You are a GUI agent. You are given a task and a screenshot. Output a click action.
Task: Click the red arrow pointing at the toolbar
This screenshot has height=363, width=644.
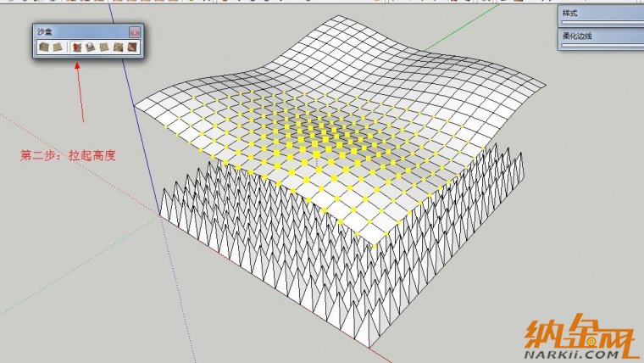[x=80, y=98]
